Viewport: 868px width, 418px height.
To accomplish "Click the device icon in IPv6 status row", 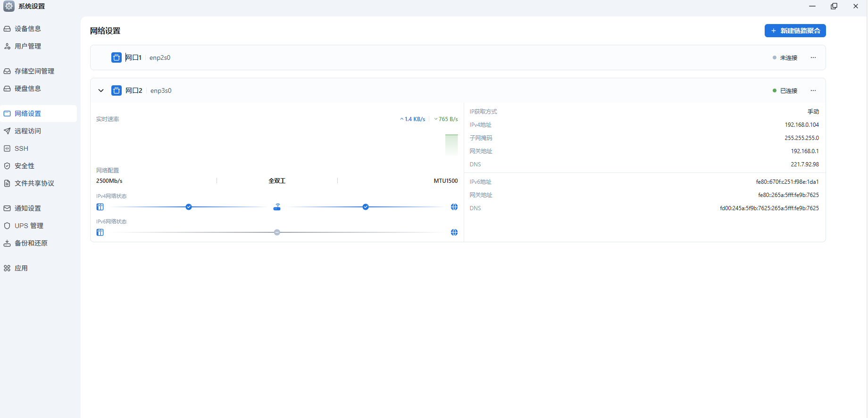I will [100, 232].
